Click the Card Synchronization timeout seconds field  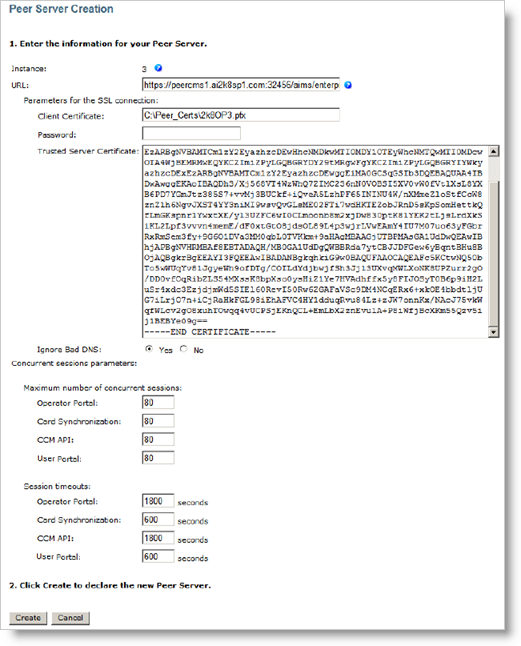[158, 519]
